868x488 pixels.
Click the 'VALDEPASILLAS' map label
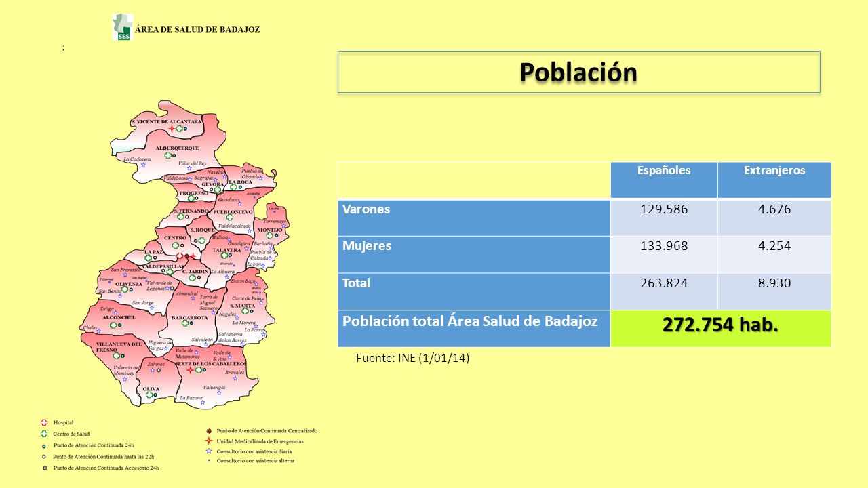[x=161, y=267]
